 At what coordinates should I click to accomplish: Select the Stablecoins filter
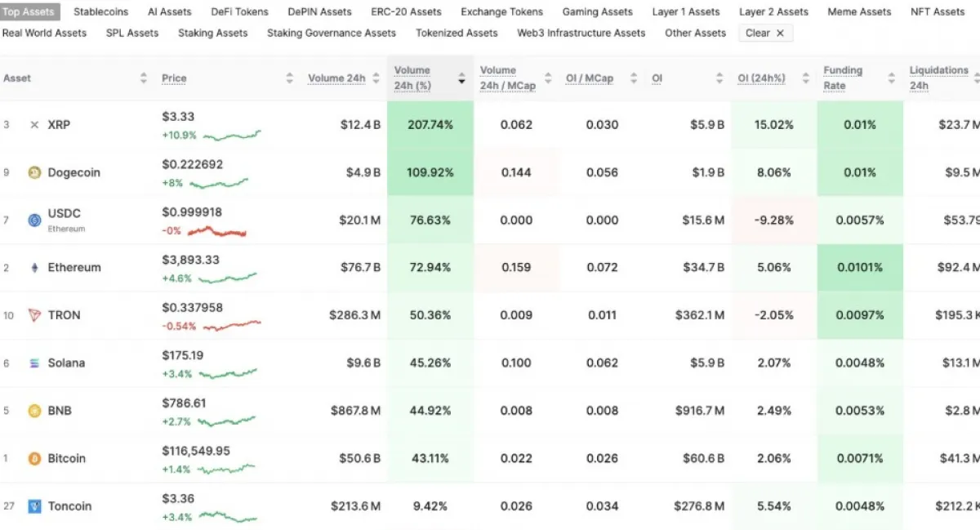pos(101,11)
